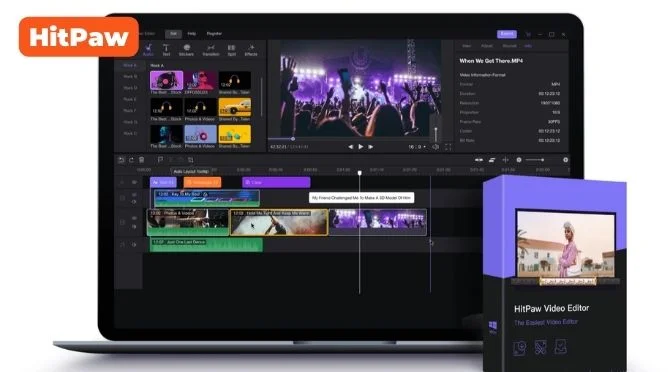Select the pink DJ with sunglasses thumbnail
Screen dimensions: 670x372
(200, 80)
